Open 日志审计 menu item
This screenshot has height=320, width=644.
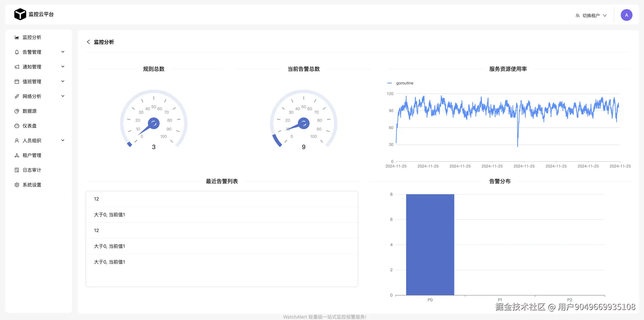(39, 170)
